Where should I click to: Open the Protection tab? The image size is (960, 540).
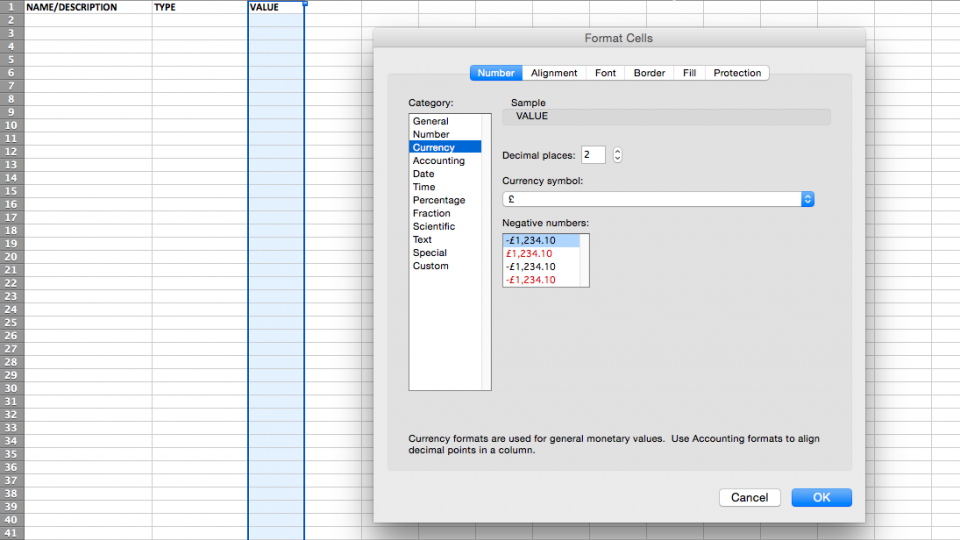(x=737, y=73)
